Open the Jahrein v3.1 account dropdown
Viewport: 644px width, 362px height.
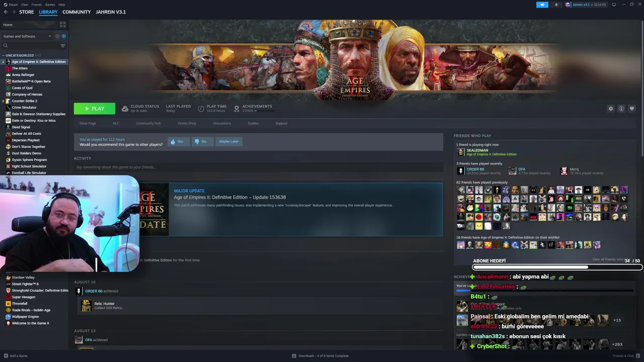586,5
